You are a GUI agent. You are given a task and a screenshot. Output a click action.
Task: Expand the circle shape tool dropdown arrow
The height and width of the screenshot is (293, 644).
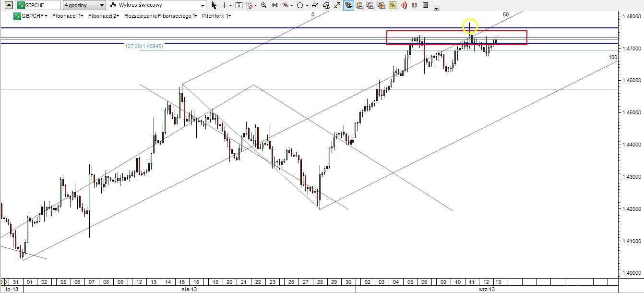coord(307,5)
